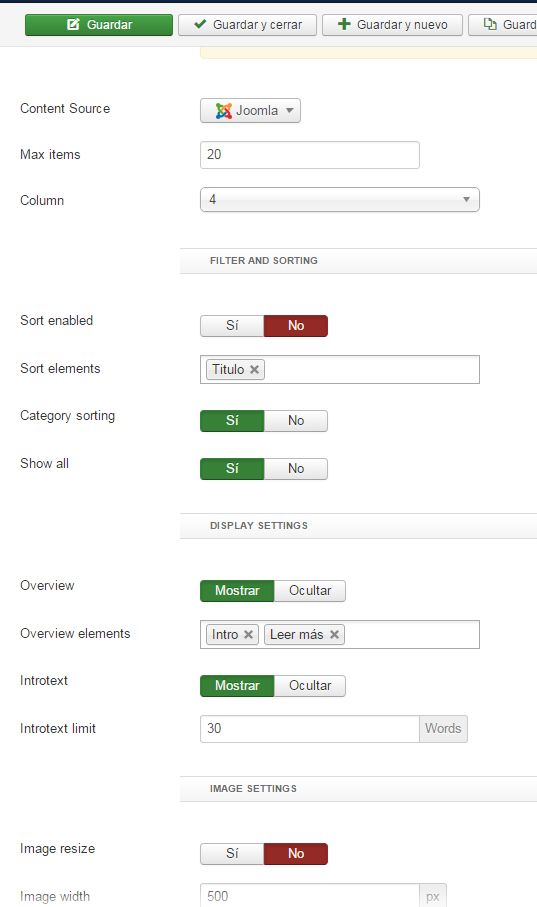Viewport: 537px width, 907px height.
Task: Set Sort enabled to Sí
Action: tap(232, 326)
